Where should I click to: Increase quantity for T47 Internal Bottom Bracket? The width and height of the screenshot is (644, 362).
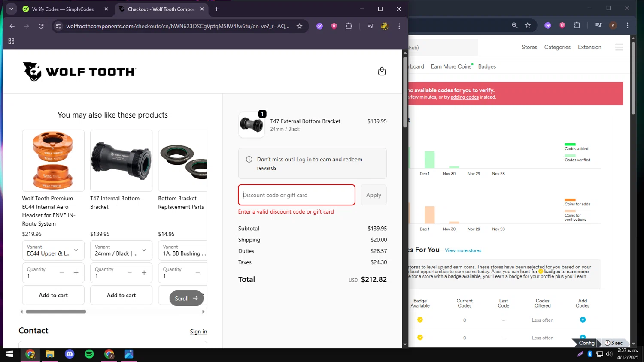click(x=144, y=273)
